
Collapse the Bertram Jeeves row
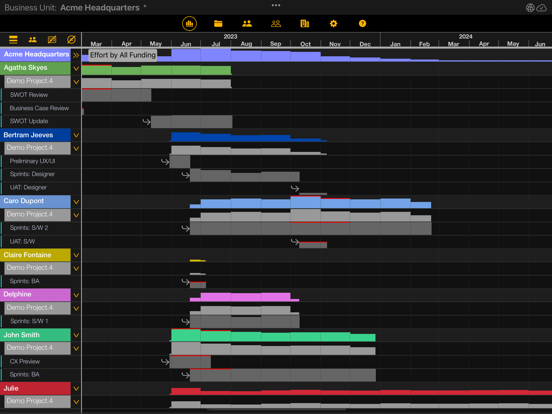[x=76, y=135]
